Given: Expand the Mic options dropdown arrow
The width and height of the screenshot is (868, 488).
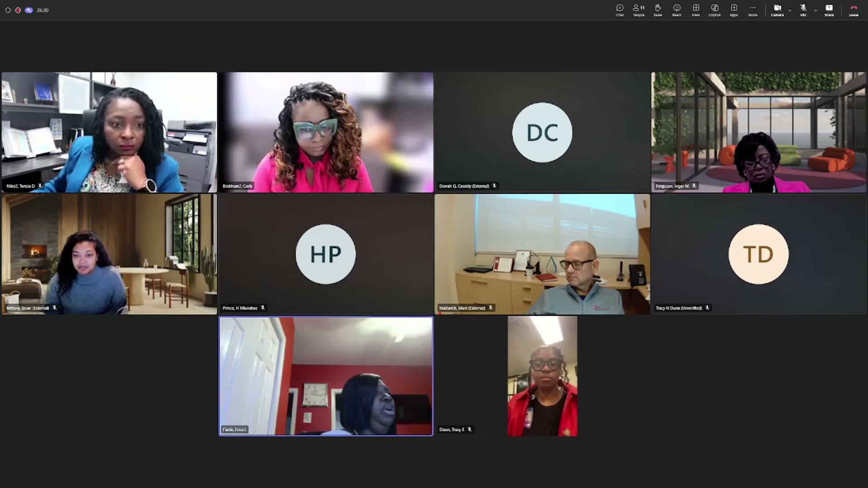Looking at the screenshot, I should click(816, 10).
